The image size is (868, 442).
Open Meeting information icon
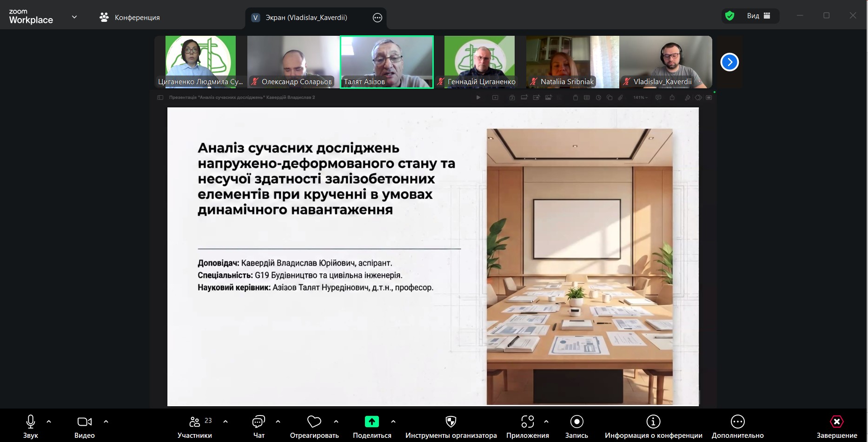pyautogui.click(x=653, y=422)
